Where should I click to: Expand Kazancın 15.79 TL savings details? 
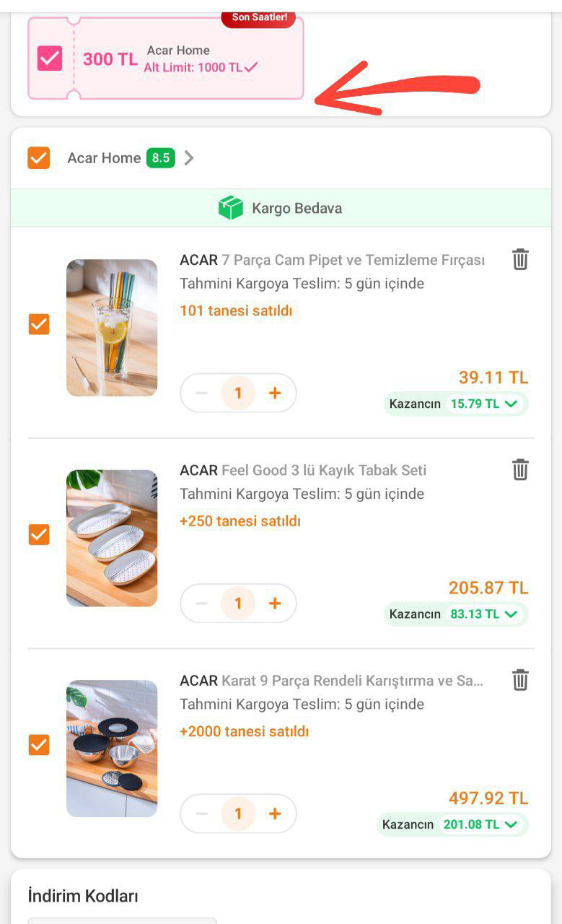511,404
